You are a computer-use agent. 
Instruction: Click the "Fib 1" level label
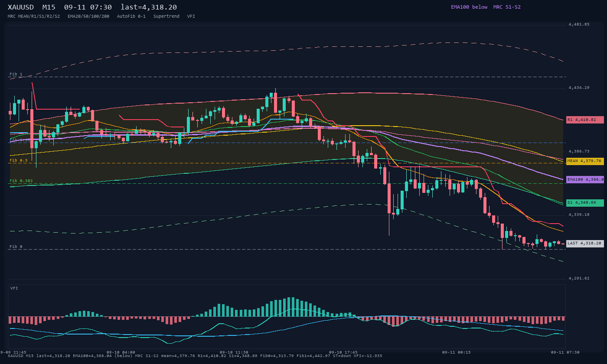tap(16, 74)
